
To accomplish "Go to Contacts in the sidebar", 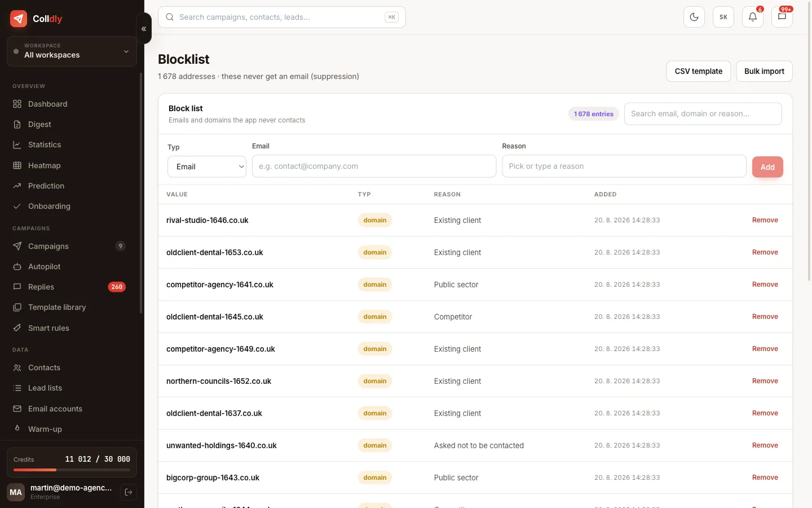I will (72, 367).
